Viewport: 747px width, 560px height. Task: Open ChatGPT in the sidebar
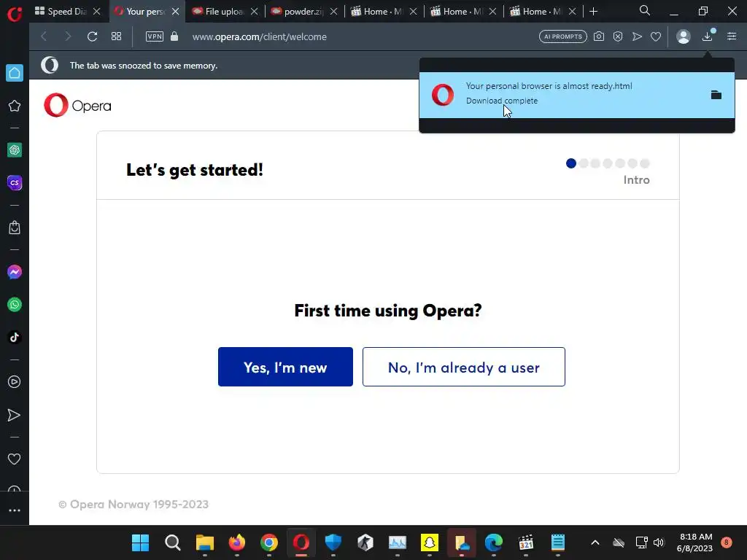coord(15,150)
